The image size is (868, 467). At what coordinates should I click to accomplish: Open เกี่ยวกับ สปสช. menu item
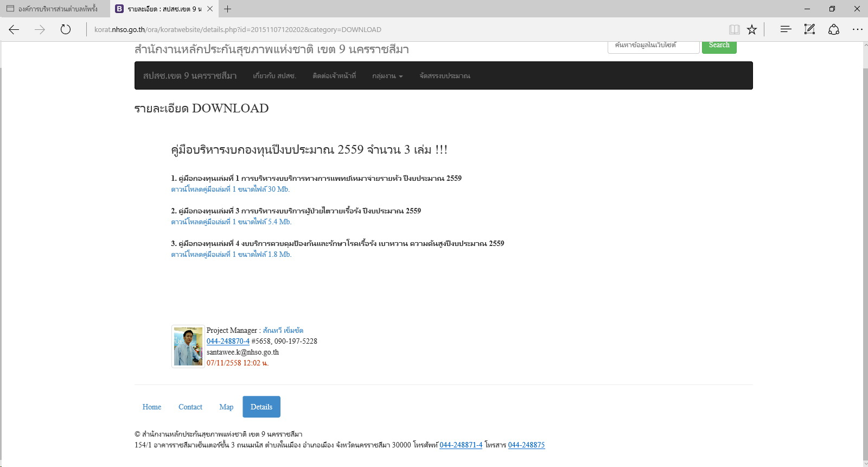[x=275, y=75]
